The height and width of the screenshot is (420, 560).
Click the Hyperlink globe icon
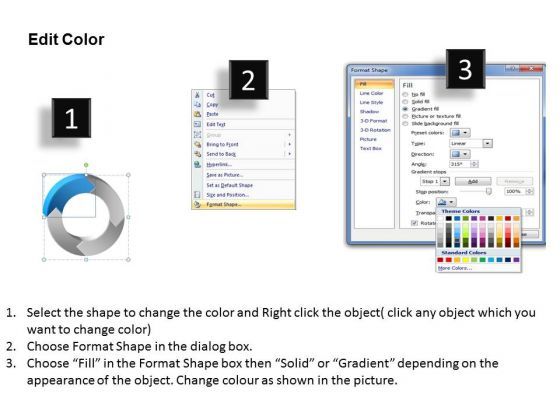point(197,164)
